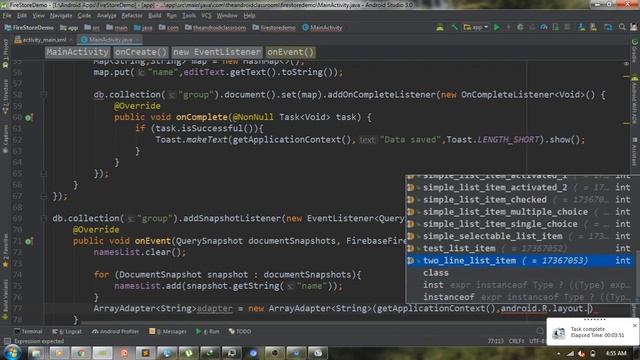The image size is (640, 360).
Task: Choose simple_list_item_checked completion suggestion
Action: pyautogui.click(x=520, y=199)
